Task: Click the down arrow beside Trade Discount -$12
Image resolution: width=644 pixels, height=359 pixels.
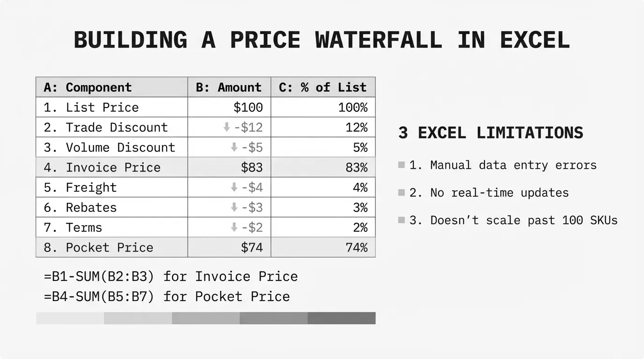Action: tap(227, 127)
